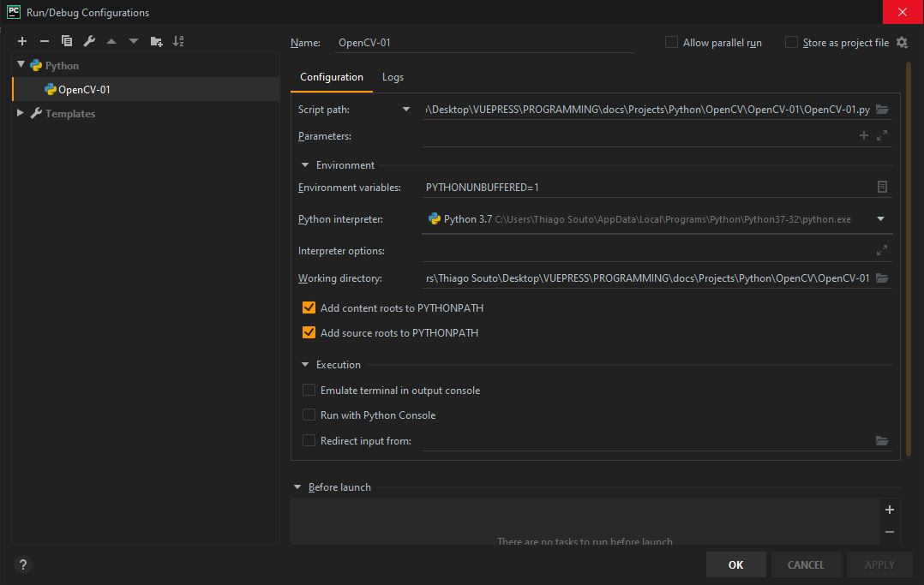This screenshot has height=585, width=924.
Task: Remove the selected configuration
Action: [45, 41]
